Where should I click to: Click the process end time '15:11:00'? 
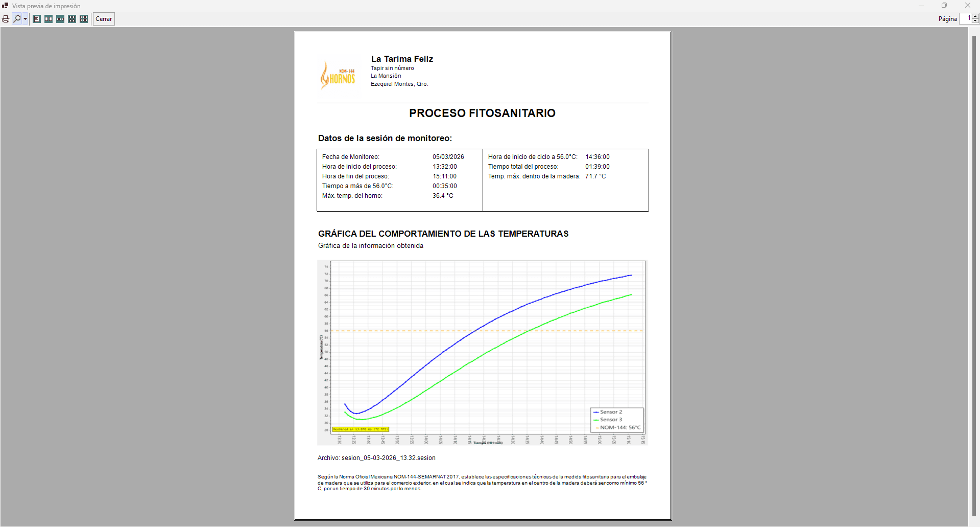[445, 176]
